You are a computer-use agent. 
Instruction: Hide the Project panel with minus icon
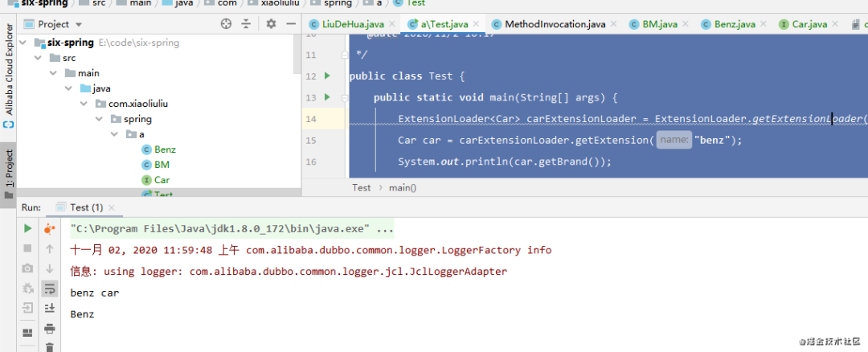point(291,24)
